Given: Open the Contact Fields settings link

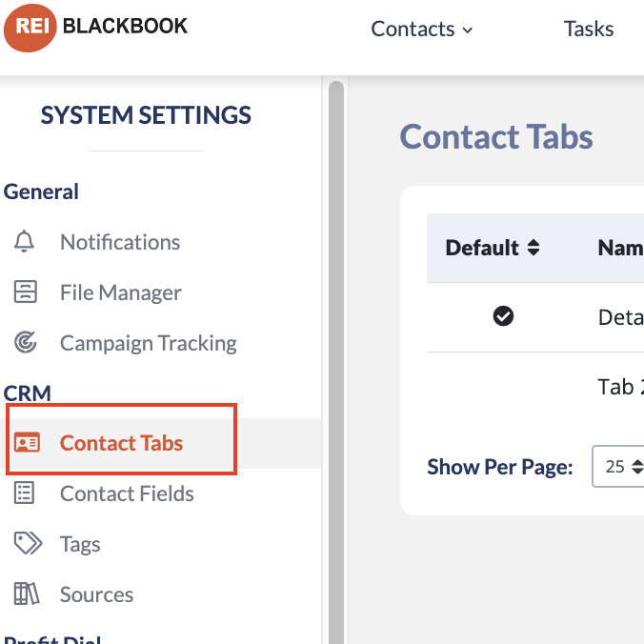Looking at the screenshot, I should 127,493.
